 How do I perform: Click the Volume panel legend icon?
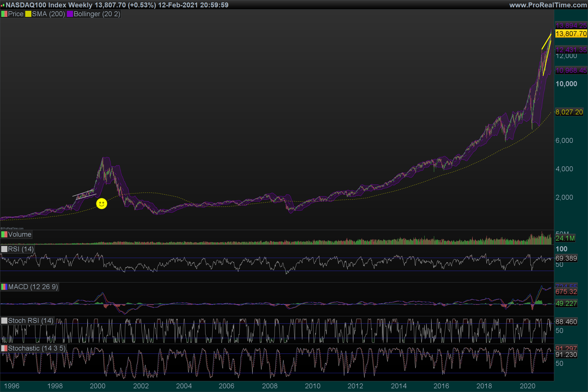click(x=4, y=234)
